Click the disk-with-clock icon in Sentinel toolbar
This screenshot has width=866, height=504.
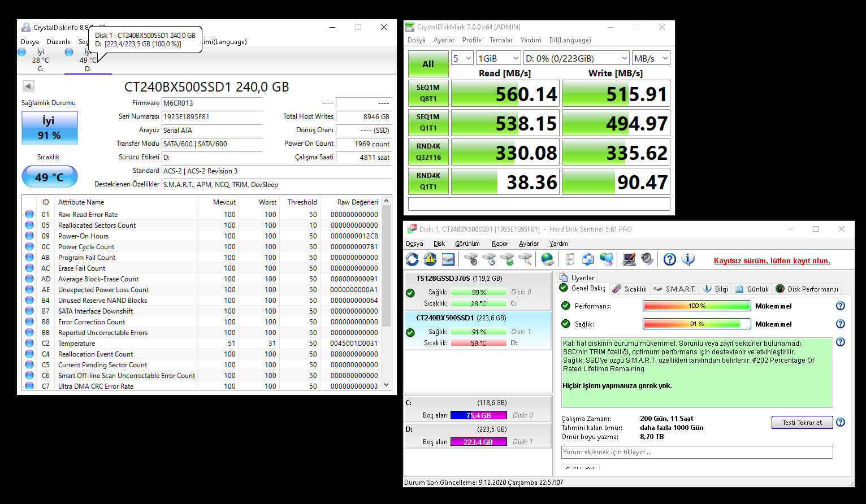pos(489,259)
